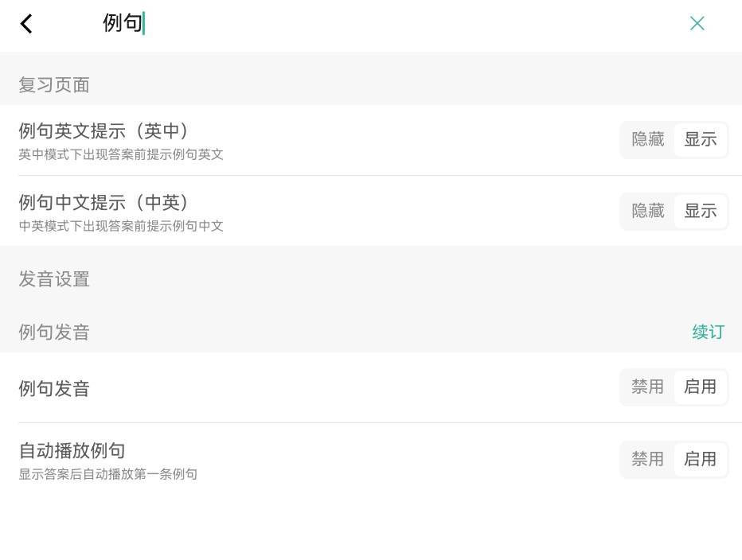Click the gray 例句发音 subsection header

point(54,332)
